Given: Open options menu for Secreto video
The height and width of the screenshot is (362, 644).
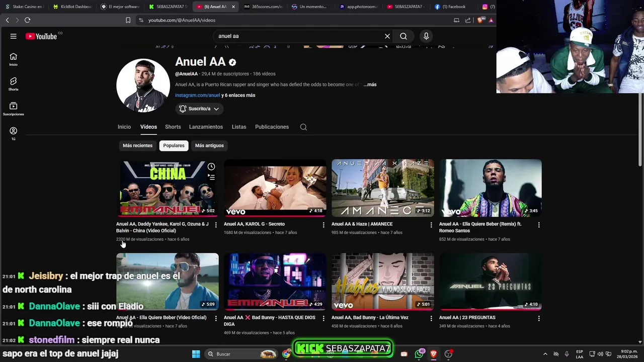Looking at the screenshot, I should [x=324, y=225].
